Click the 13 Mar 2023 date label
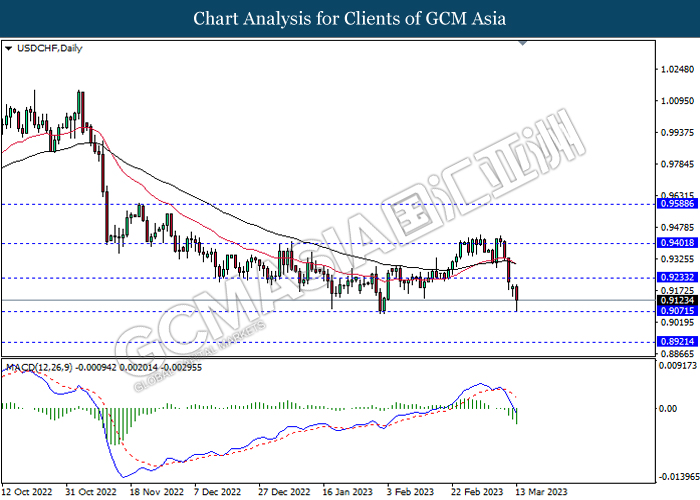This screenshot has height=500, width=700. tap(541, 492)
